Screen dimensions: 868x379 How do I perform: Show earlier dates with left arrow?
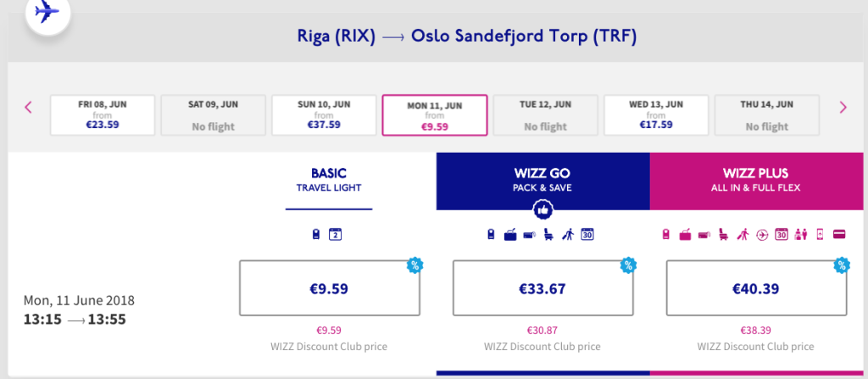pyautogui.click(x=28, y=107)
